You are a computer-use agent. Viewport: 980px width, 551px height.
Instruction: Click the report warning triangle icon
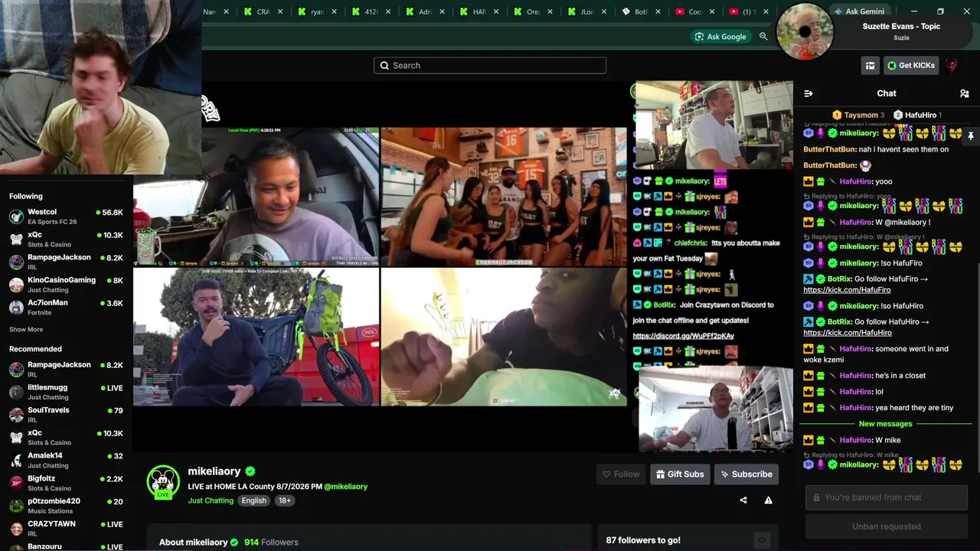click(x=768, y=500)
